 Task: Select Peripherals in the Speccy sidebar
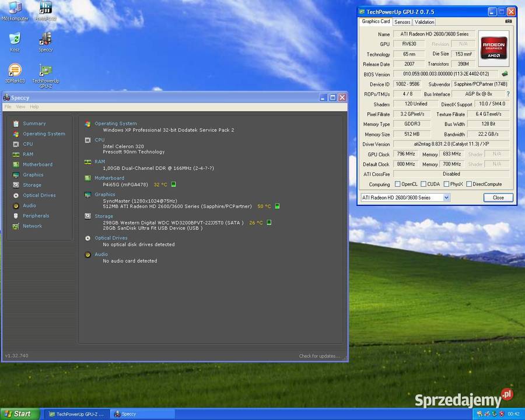(36, 216)
